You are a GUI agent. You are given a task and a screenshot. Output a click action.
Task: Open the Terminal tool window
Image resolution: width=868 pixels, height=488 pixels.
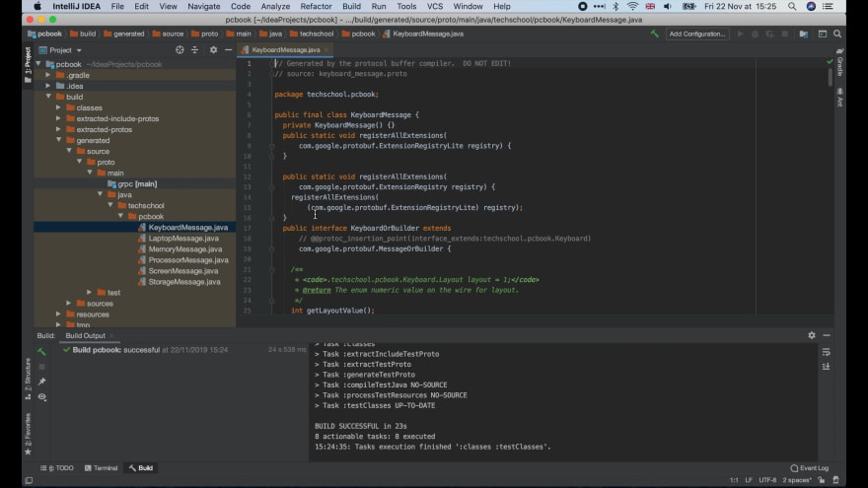(x=102, y=468)
